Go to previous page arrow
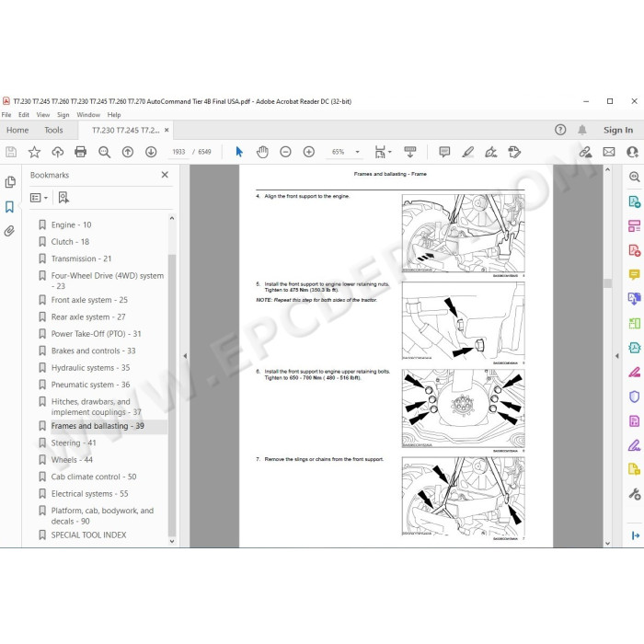The image size is (644, 644). tap(128, 152)
